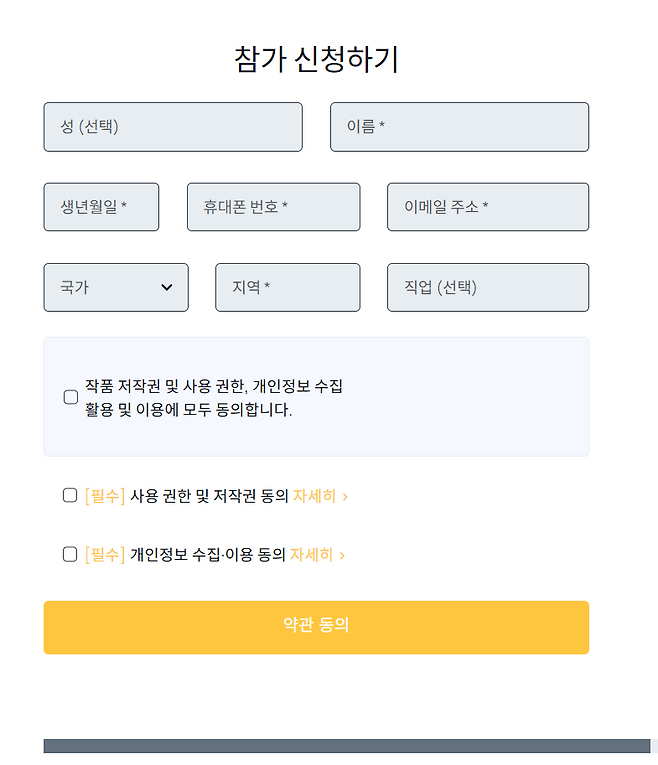Image resolution: width=658 pixels, height=765 pixels.
Task: Click the 휴대폰 번호 phone field
Action: tap(273, 207)
